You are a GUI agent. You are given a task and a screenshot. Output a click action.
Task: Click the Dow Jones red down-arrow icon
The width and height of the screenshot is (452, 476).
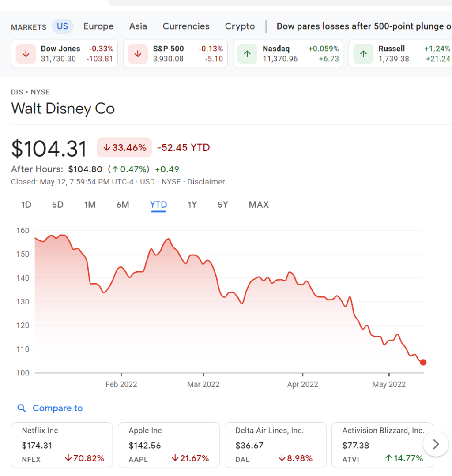[26, 54]
